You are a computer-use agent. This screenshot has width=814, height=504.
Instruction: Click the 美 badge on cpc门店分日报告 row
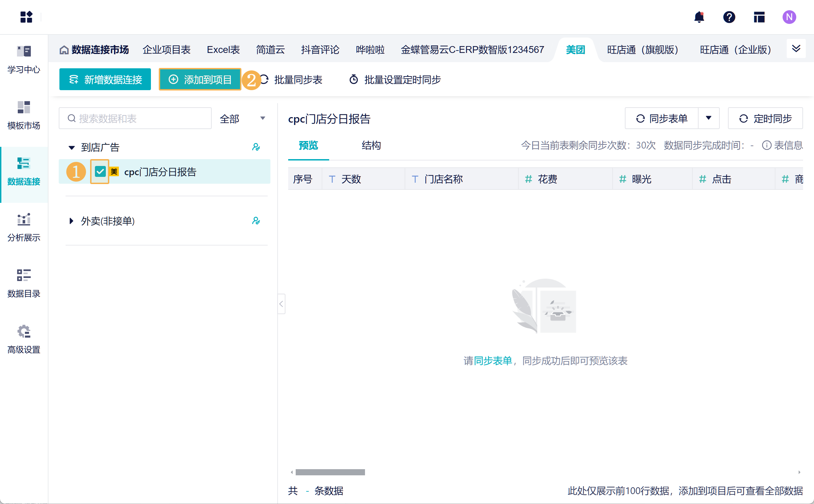(x=114, y=171)
